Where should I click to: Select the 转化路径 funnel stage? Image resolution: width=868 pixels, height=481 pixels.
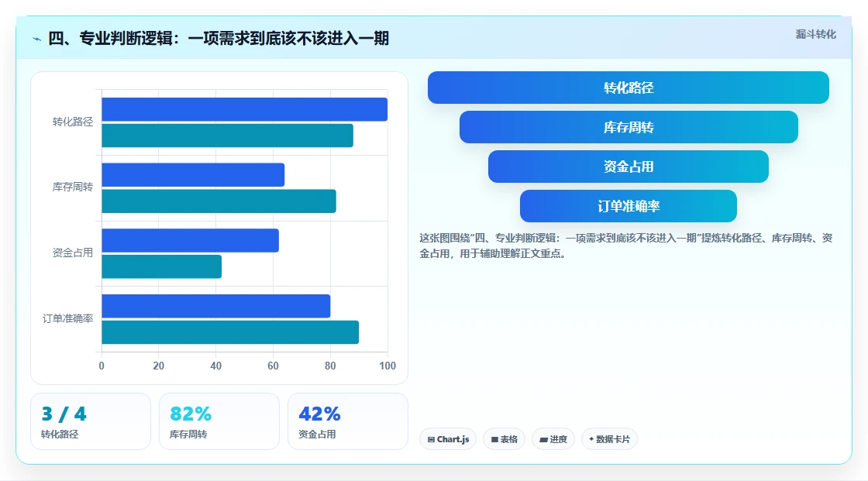click(x=629, y=88)
